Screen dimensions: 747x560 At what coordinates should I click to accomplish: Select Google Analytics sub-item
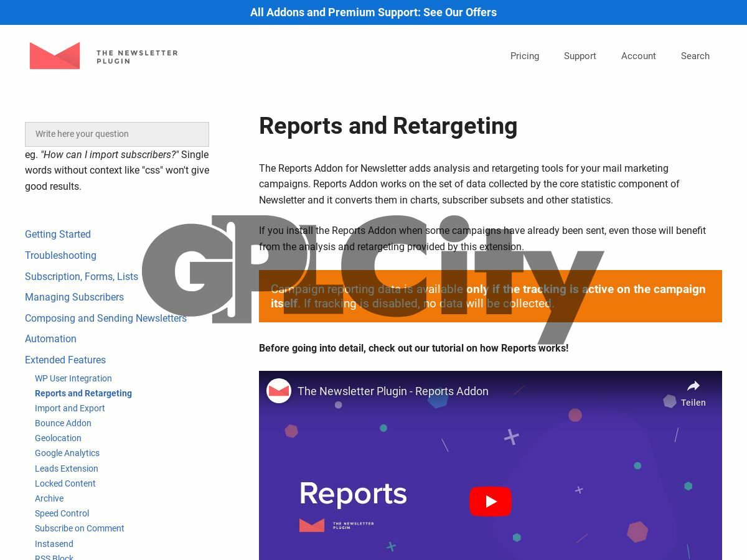click(67, 453)
